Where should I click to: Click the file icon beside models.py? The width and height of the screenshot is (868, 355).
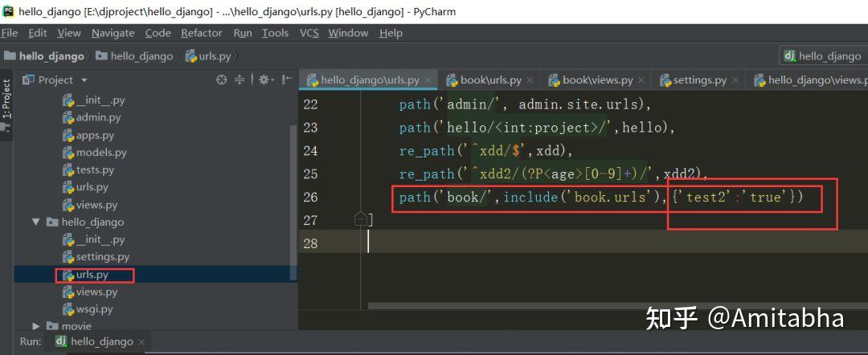68,153
